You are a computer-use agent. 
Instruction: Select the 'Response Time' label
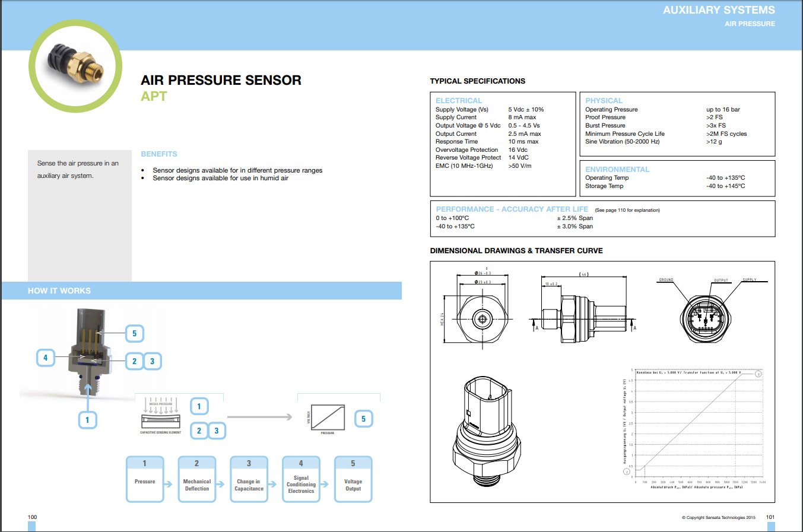click(456, 142)
